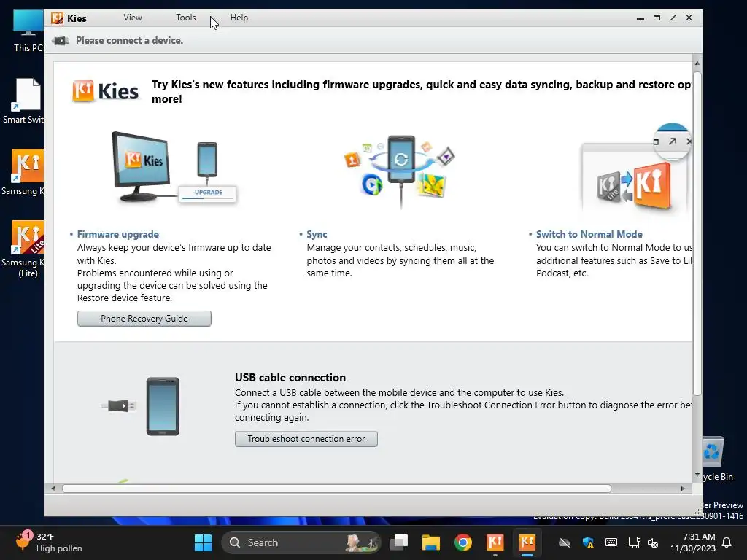Open Smart Switch desktop shortcut
This screenshot has height=560, width=747.
pyautogui.click(x=24, y=101)
